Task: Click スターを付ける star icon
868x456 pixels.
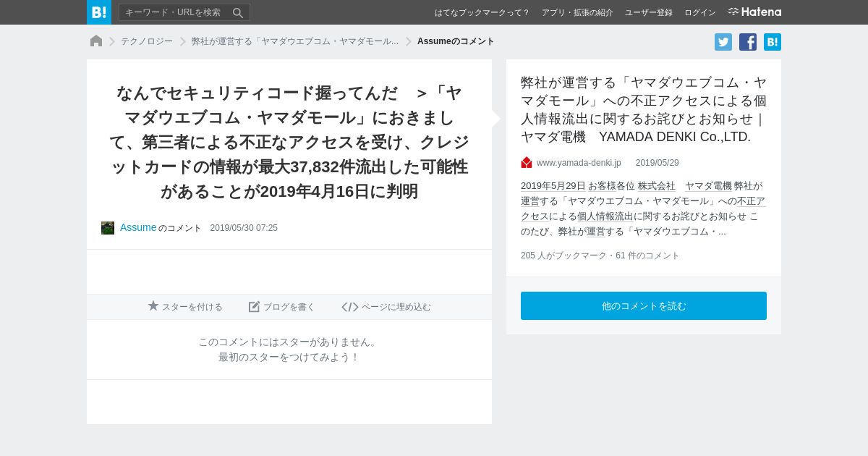Action: point(153,306)
